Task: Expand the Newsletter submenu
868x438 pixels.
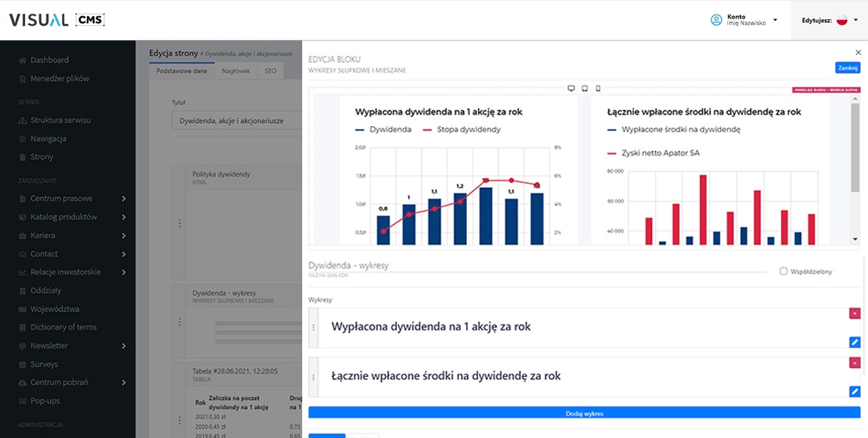Action: coord(124,346)
